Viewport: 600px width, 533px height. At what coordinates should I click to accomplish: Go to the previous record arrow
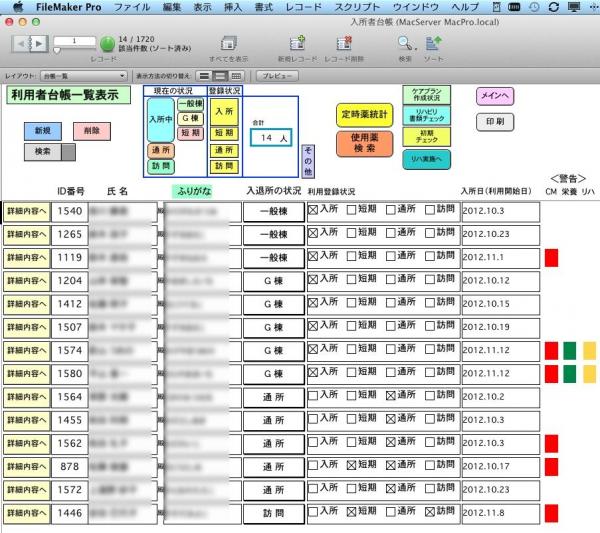tap(21, 44)
